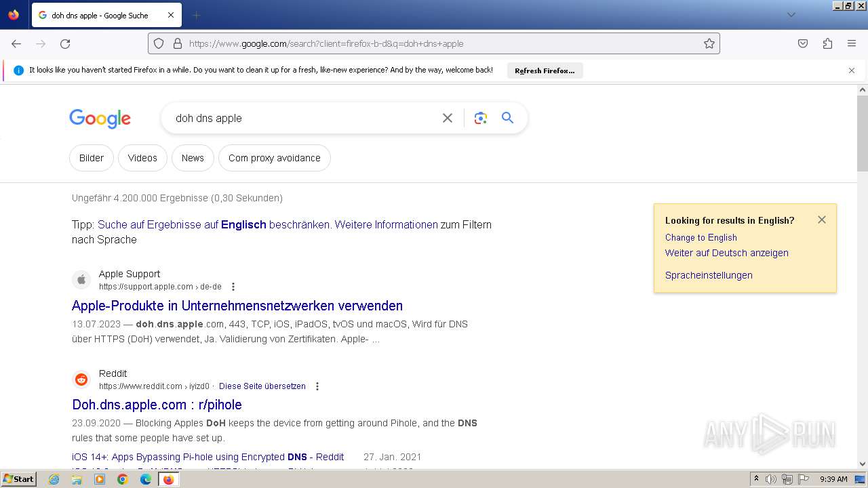Open Apple-Produkte in Unternehmensnetzwerken verwenden result
Viewport: 868px width, 488px height.
pos(237,306)
